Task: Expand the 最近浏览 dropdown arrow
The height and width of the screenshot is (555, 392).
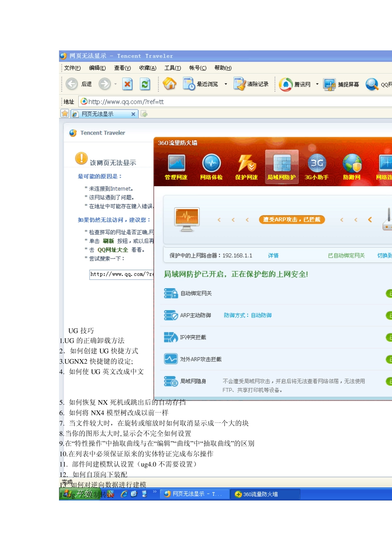Action: (x=226, y=84)
